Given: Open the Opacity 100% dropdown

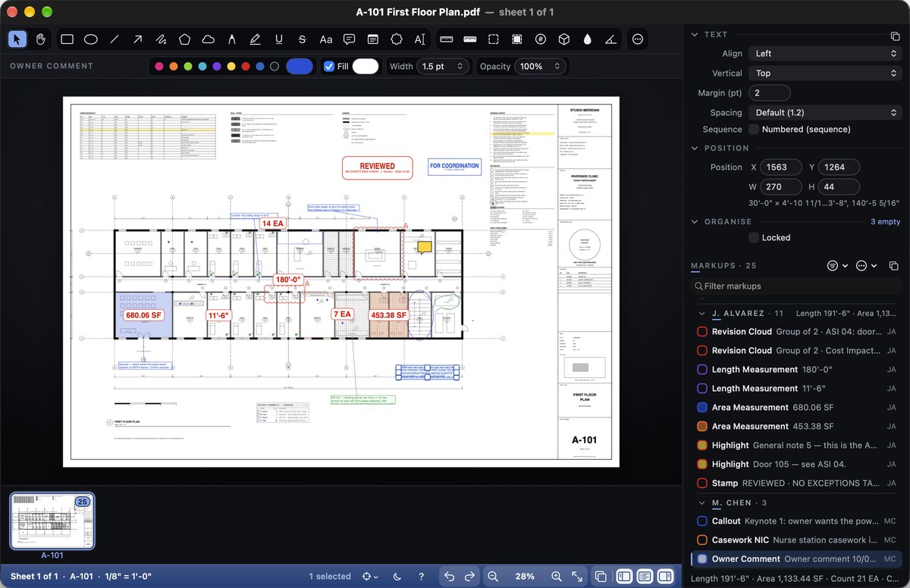Looking at the screenshot, I should click(541, 67).
